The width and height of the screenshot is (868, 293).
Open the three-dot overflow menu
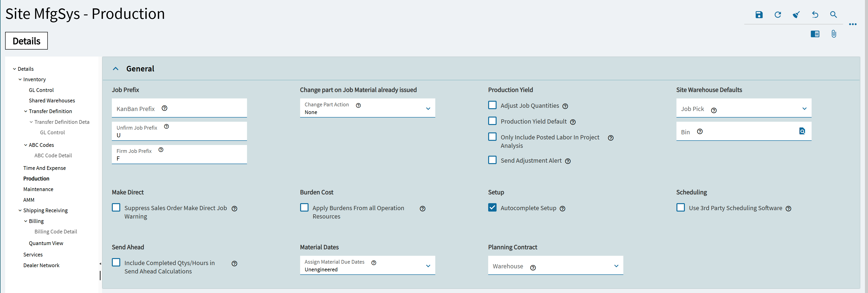pyautogui.click(x=852, y=24)
